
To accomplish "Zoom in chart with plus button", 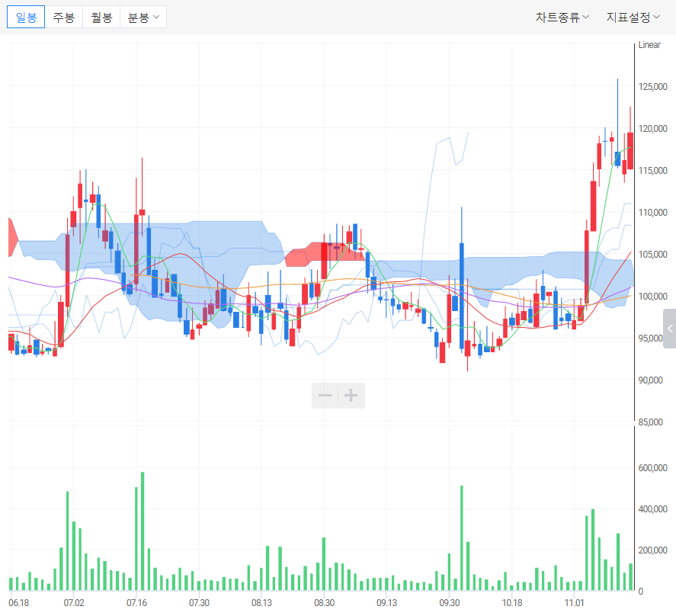I will 351,395.
